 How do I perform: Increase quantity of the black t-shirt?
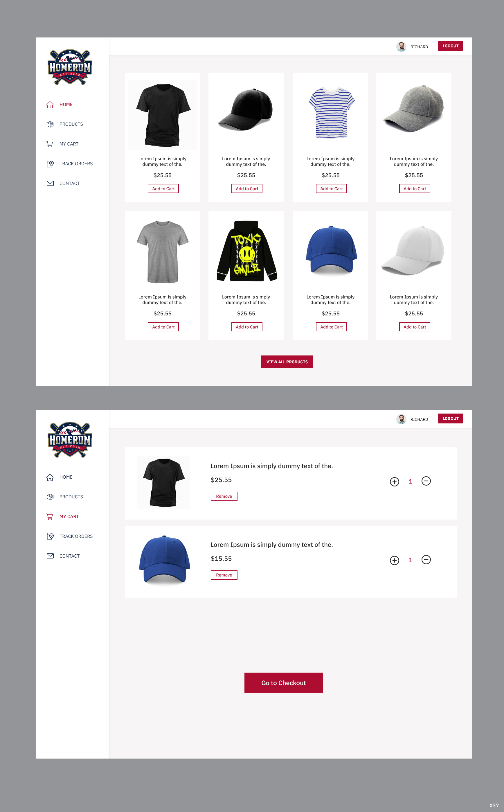(x=394, y=482)
